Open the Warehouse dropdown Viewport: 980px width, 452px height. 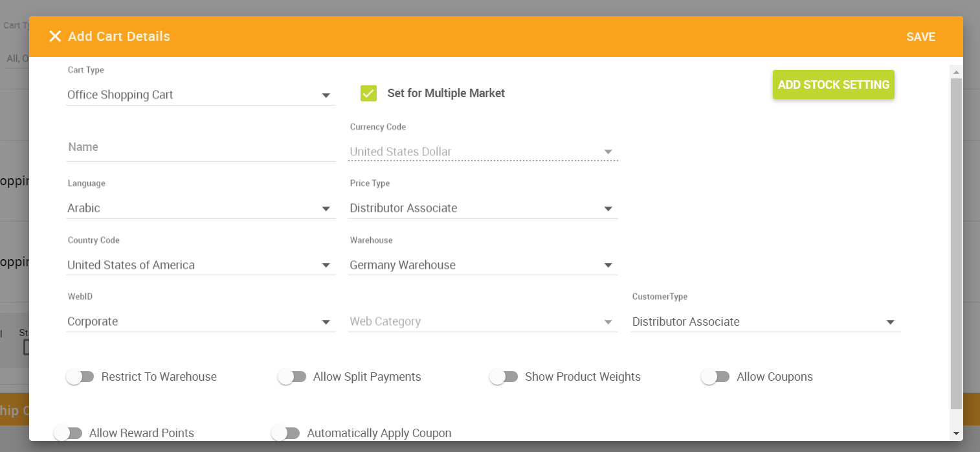[x=482, y=266]
